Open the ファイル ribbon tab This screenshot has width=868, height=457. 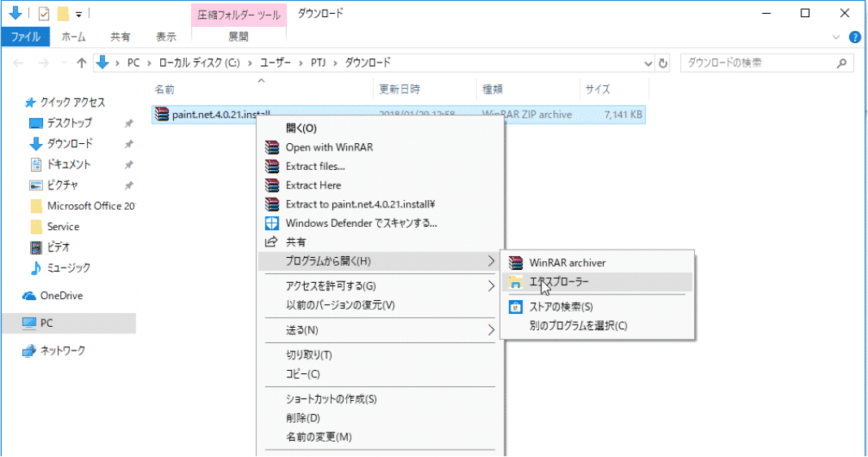coord(25,37)
